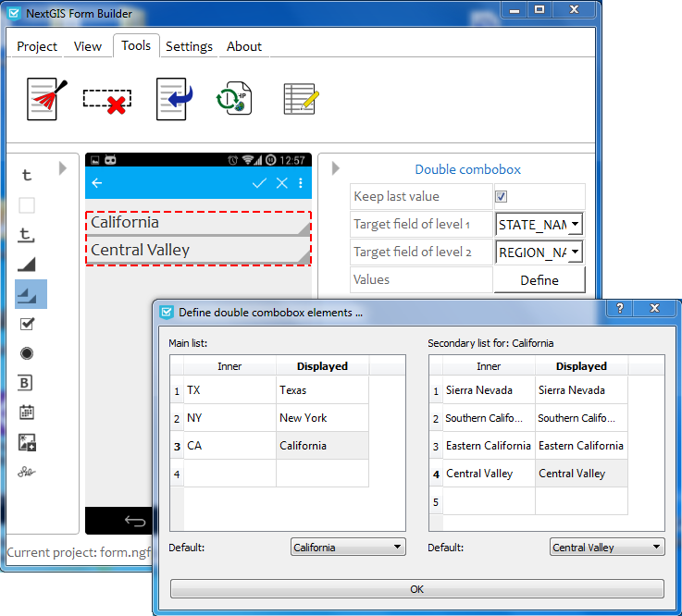Viewport: 682px width, 616px height.
Task: Select the text label element tool
Action: click(x=27, y=175)
